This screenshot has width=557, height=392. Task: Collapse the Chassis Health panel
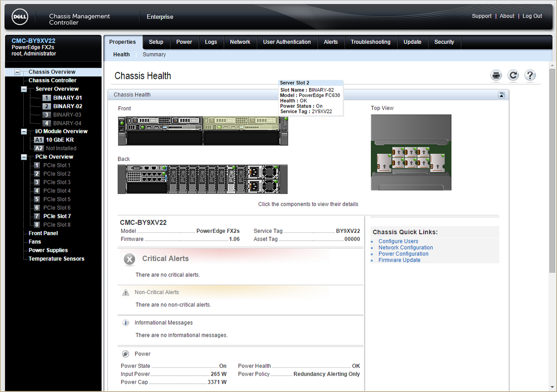click(x=501, y=95)
